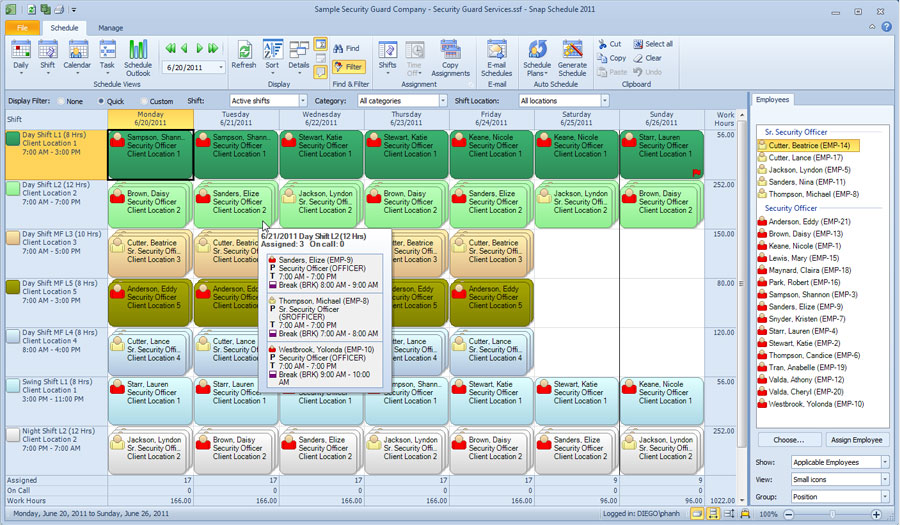Open the Shift filter dropdown Active shifts
This screenshot has width=900, height=525.
pos(302,101)
